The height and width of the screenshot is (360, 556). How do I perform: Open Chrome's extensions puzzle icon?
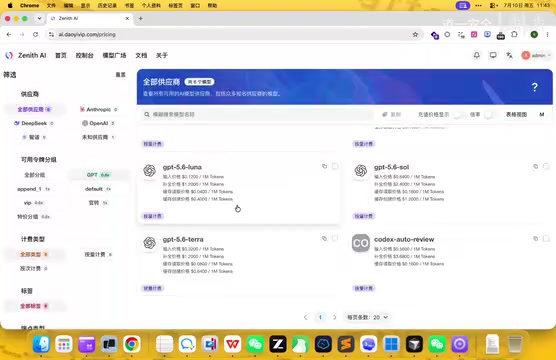tap(514, 34)
